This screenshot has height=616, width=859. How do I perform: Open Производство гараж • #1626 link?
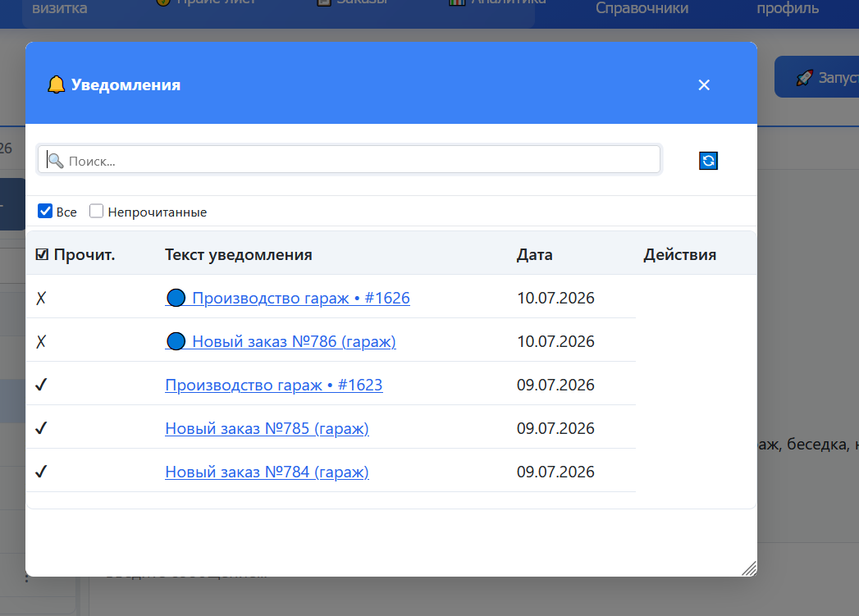tap(287, 298)
